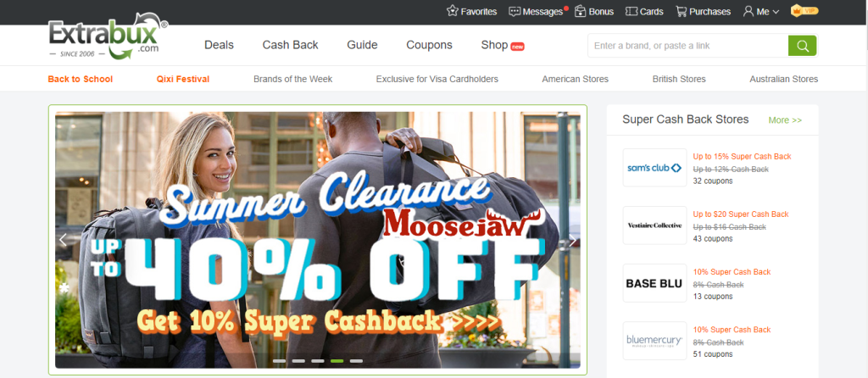Open the Messages icon
Screen dimensions: 868x378
click(515, 12)
